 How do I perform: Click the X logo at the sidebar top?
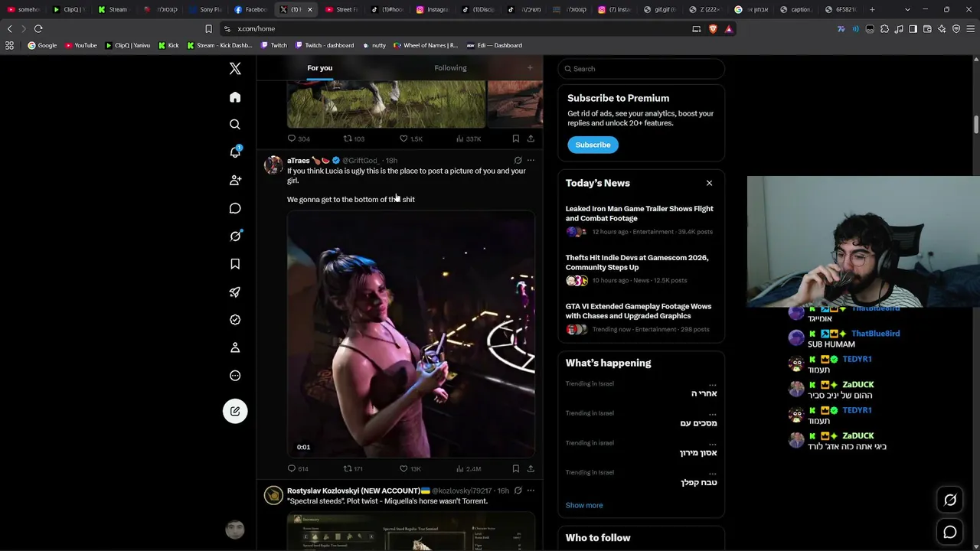tap(235, 69)
